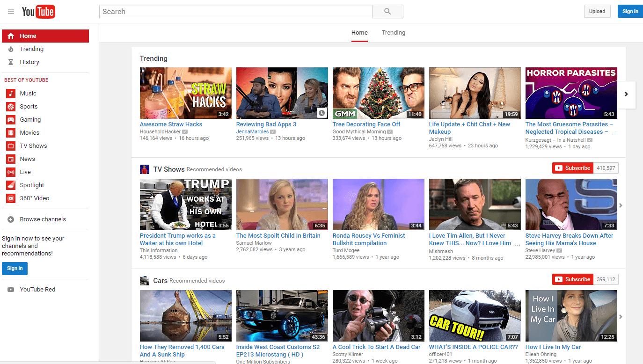Click the TV Shows subscriber count 410,597

[606, 168]
